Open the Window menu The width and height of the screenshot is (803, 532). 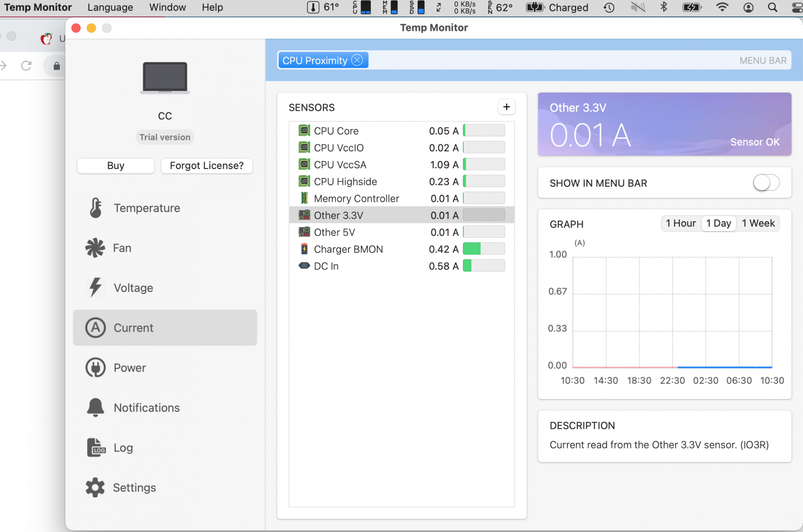[167, 7]
